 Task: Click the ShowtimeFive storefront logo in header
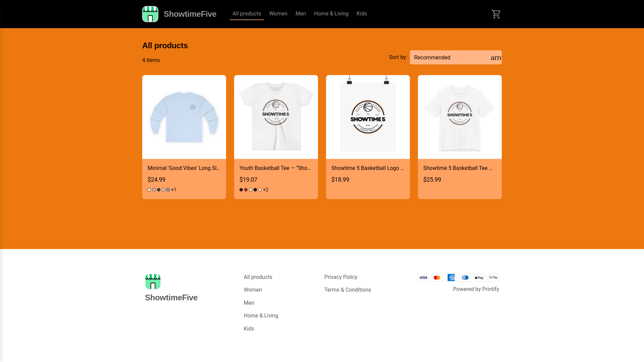coord(150,14)
